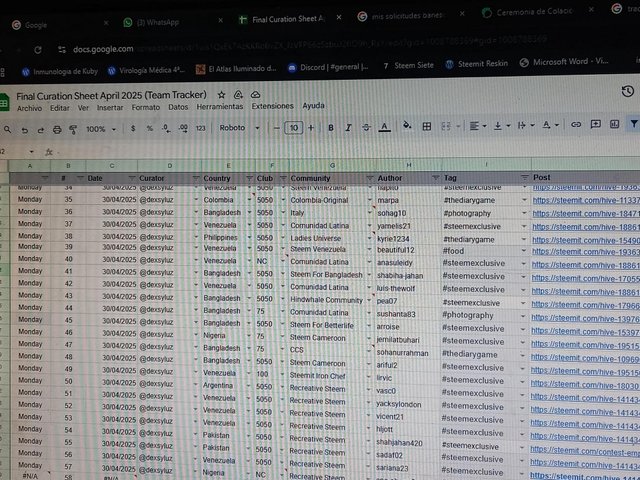Open the fill color bucket
The width and height of the screenshot is (640, 480).
407,125
